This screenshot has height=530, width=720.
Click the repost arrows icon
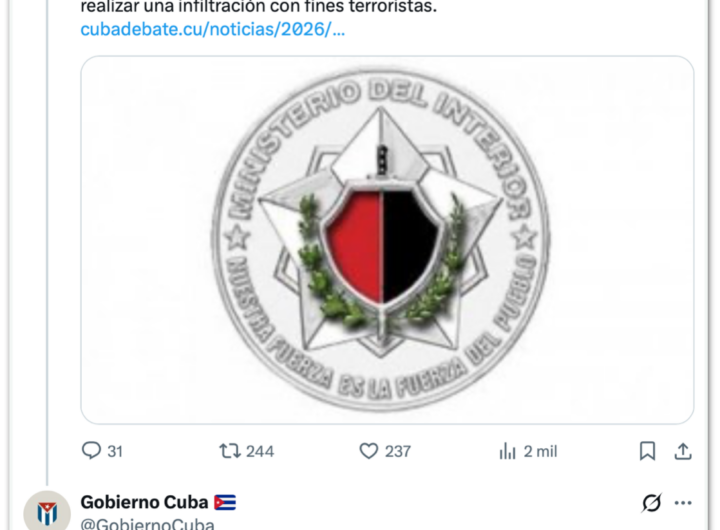pyautogui.click(x=230, y=451)
